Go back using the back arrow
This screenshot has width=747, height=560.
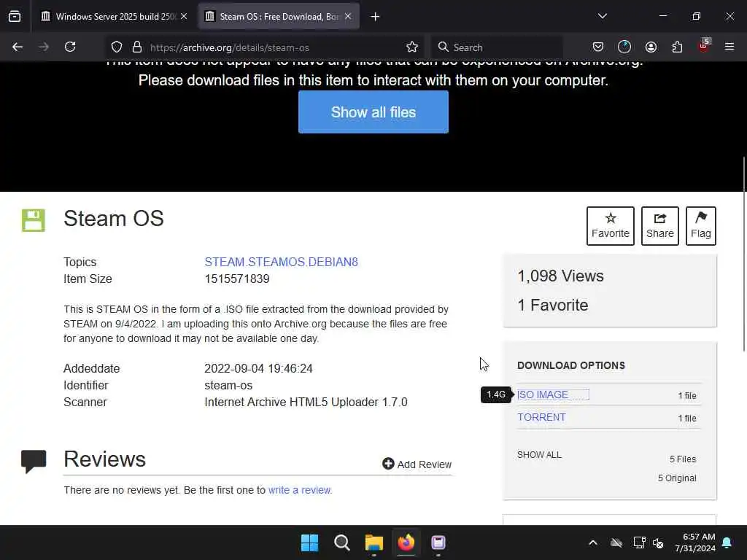[18, 47]
